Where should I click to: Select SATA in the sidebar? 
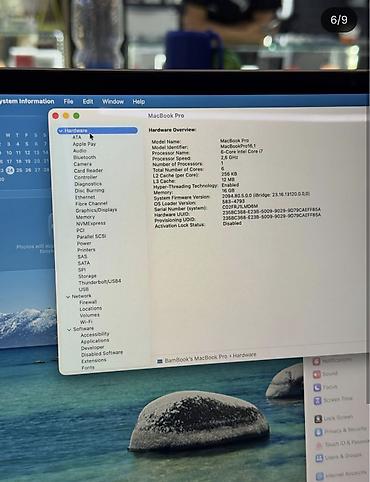click(84, 263)
